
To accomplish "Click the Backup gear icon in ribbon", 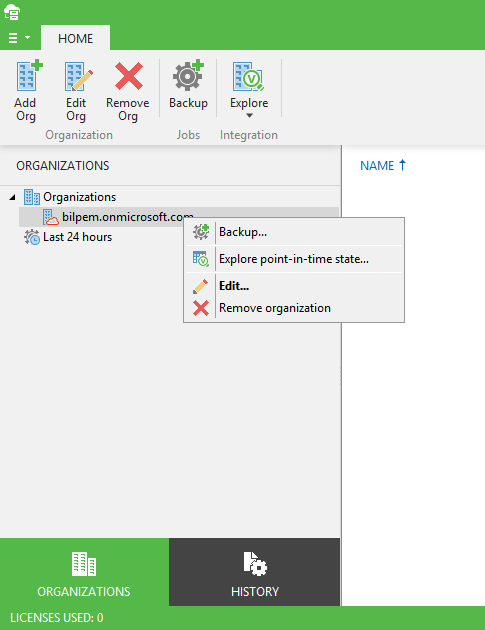I will pos(188,75).
